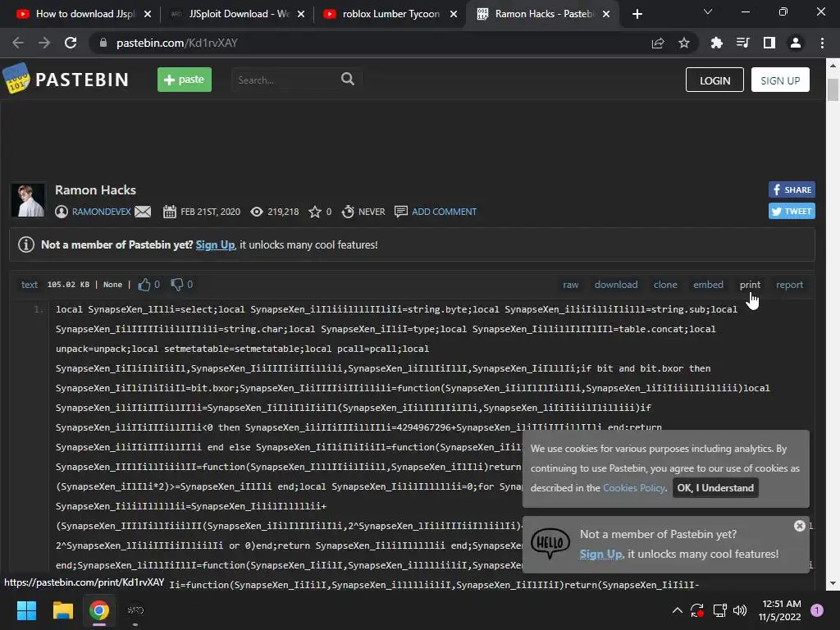This screenshot has height=630, width=840.
Task: Open the media control icon
Action: (x=742, y=43)
